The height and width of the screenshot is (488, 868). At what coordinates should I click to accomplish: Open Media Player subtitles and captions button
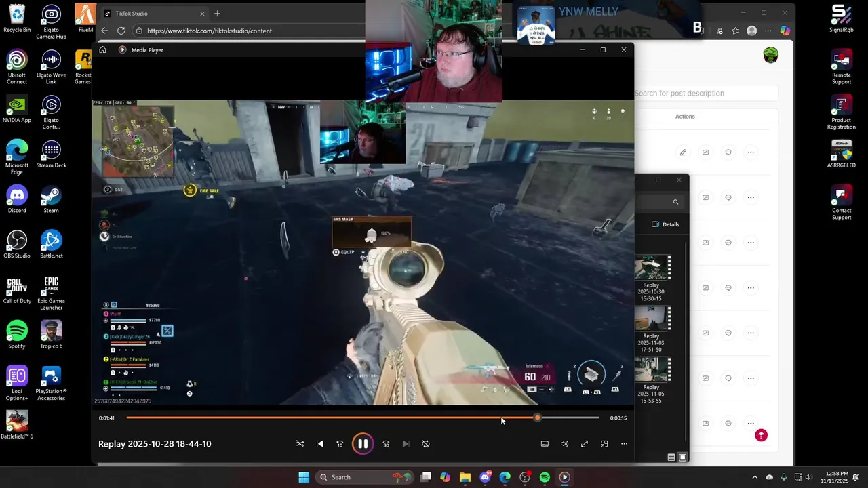(x=545, y=444)
